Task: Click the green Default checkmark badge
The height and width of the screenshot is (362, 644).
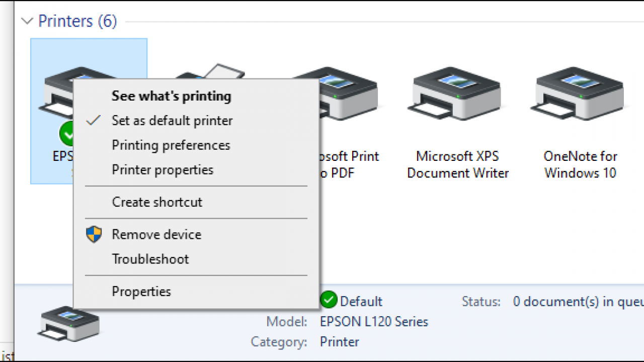Action: [x=328, y=301]
